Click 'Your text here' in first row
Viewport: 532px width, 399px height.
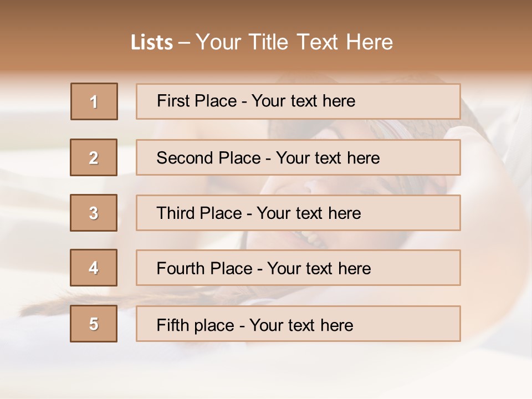303,101
